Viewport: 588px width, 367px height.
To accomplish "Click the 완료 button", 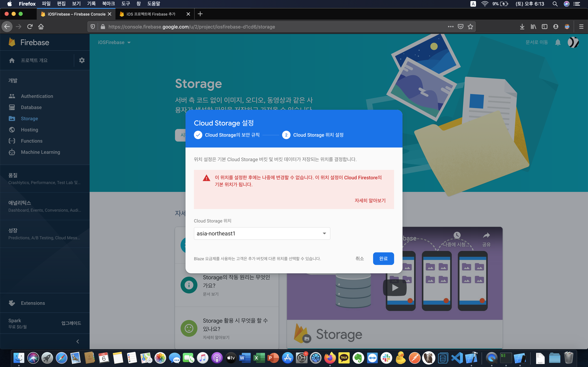I will tap(383, 258).
